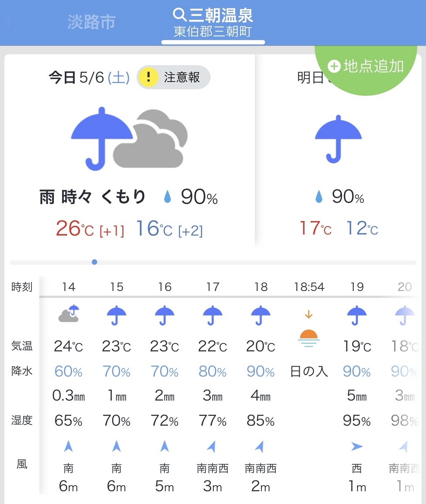Tap the search magnifier icon
This screenshot has height=504, width=426.
tap(179, 15)
